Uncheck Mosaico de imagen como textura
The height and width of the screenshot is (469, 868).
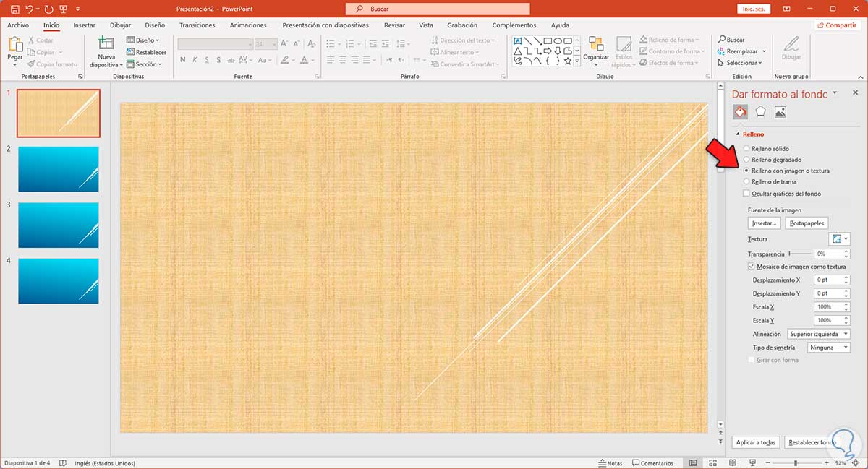pos(751,267)
